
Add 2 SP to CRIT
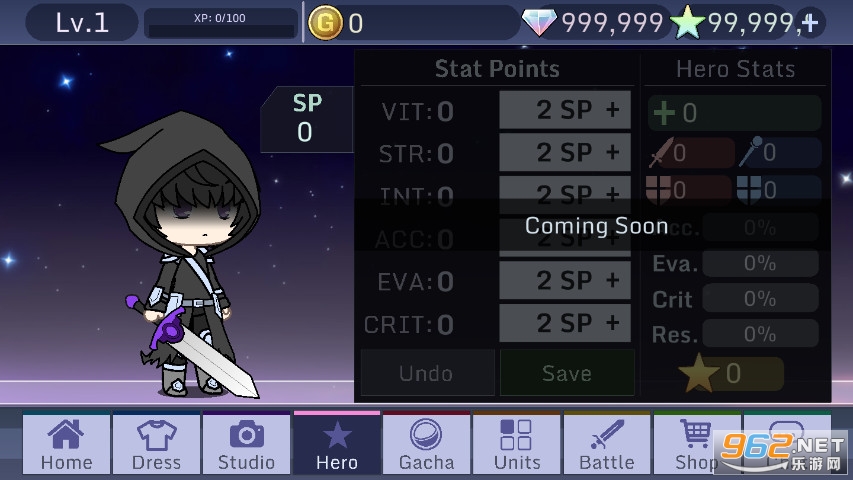[565, 323]
